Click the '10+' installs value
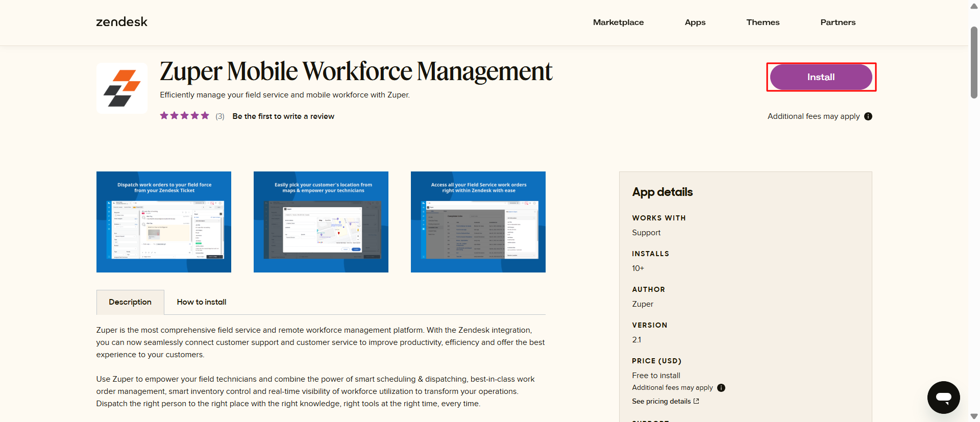 tap(638, 268)
